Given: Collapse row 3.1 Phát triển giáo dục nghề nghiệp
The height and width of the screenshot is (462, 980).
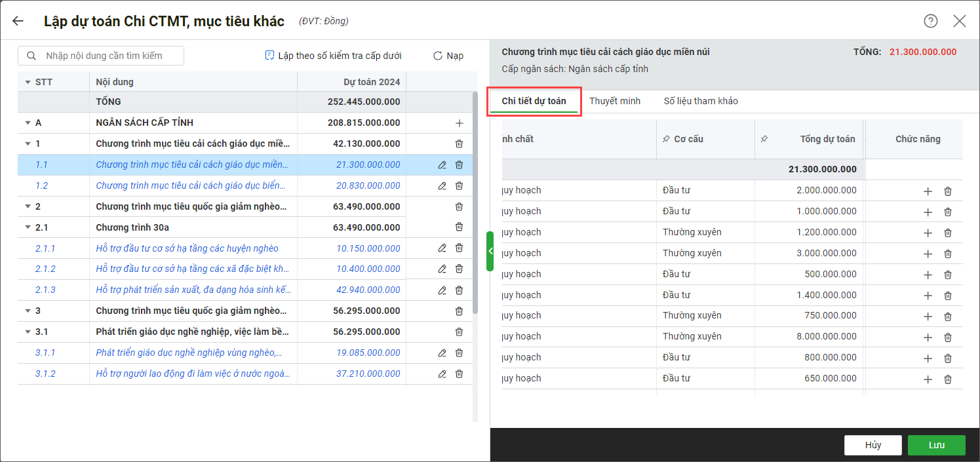Looking at the screenshot, I should (x=28, y=332).
